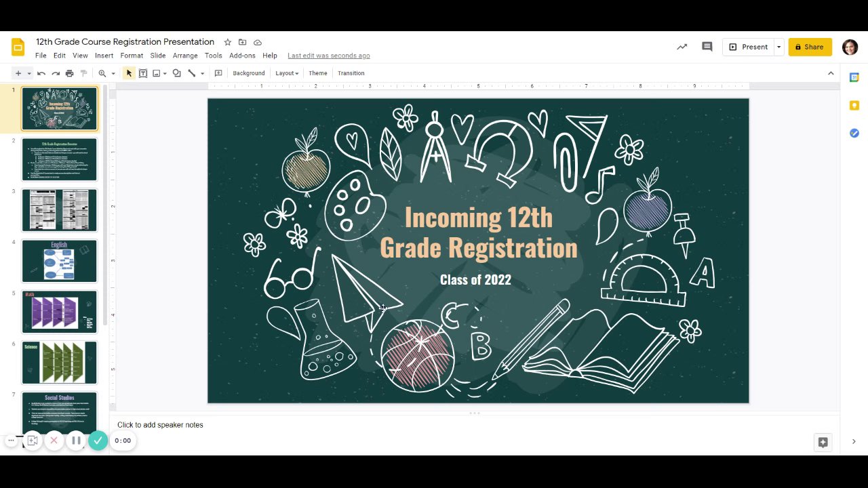Select the slide 5 Math thumbnail
Screen dimensions: 868x488
[x=60, y=312]
